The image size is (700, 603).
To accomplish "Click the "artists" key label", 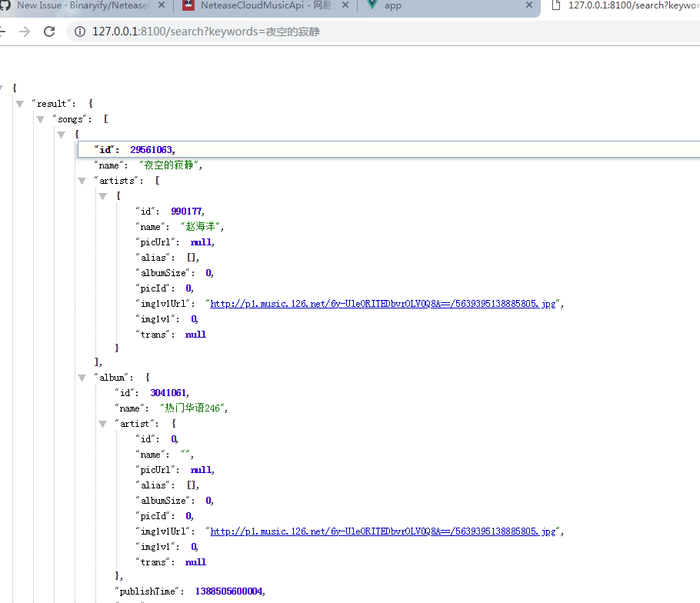I will (116, 181).
